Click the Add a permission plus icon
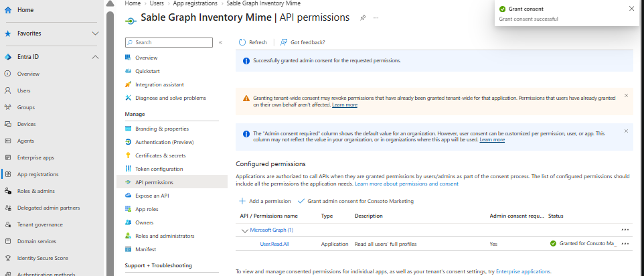The width and height of the screenshot is (644, 276). [242, 201]
